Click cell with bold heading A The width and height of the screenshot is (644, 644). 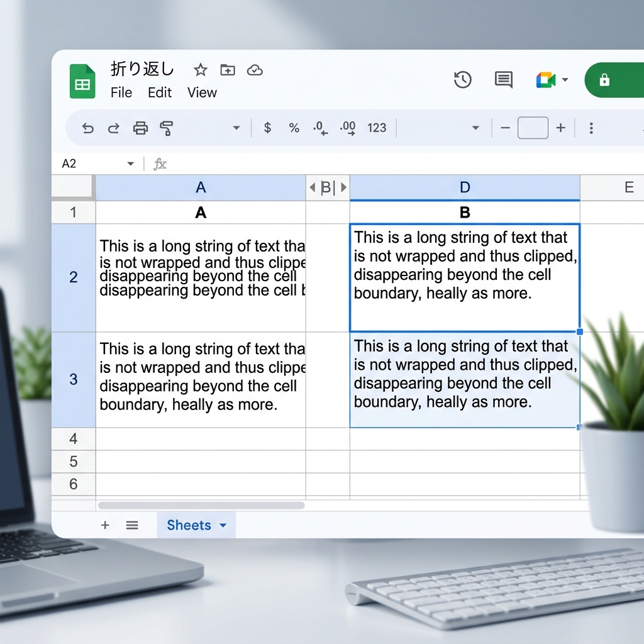tap(201, 213)
